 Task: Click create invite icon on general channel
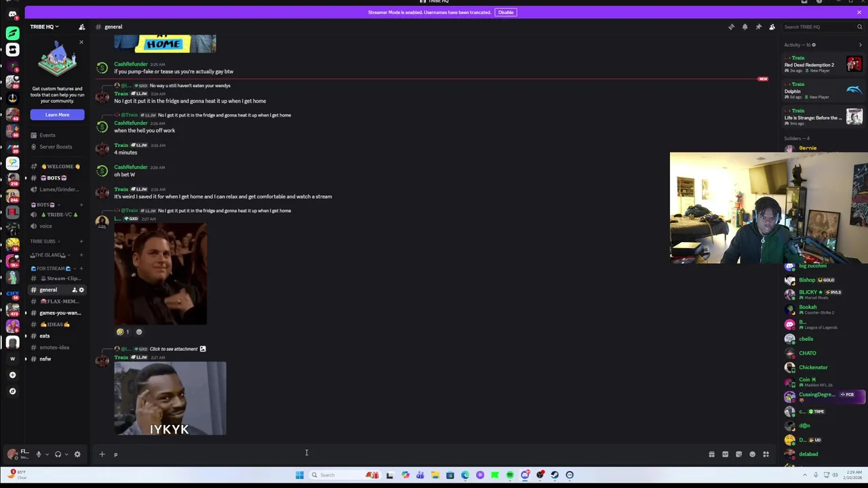coord(75,290)
